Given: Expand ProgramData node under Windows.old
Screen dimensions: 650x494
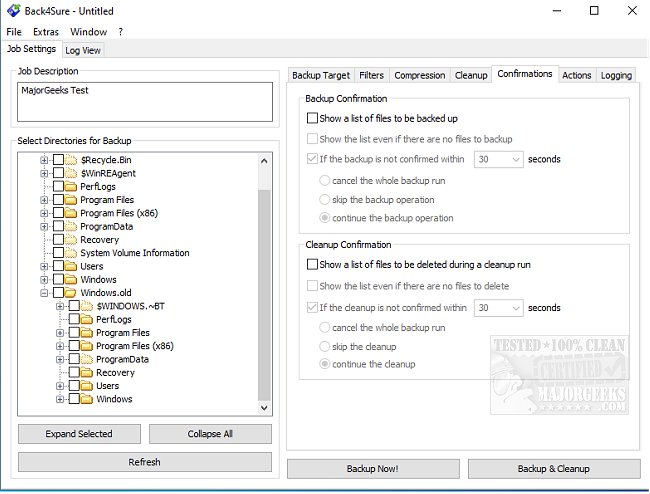Looking at the screenshot, I should click(x=60, y=359).
